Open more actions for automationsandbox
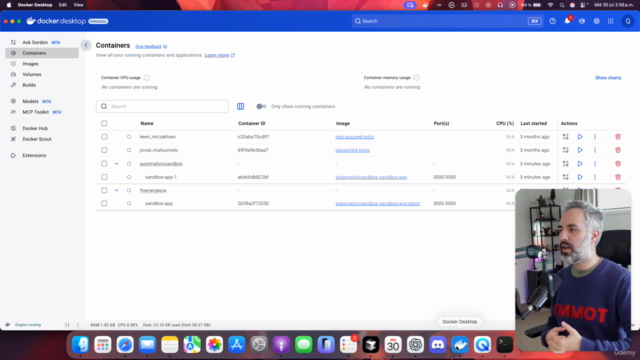 [x=595, y=164]
